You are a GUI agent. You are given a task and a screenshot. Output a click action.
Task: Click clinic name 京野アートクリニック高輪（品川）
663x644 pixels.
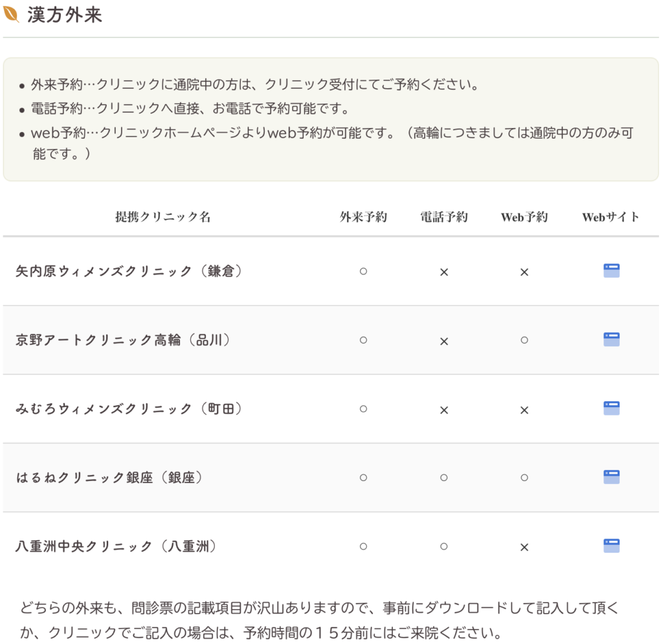click(x=123, y=340)
